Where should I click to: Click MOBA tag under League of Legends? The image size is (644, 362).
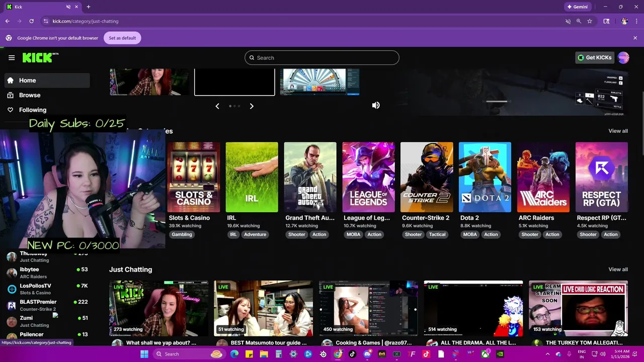[353, 234]
